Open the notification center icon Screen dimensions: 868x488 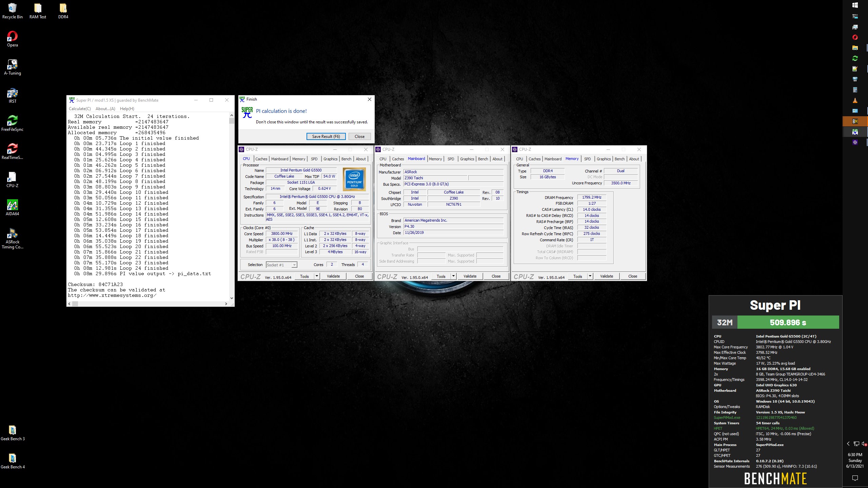pyautogui.click(x=855, y=478)
